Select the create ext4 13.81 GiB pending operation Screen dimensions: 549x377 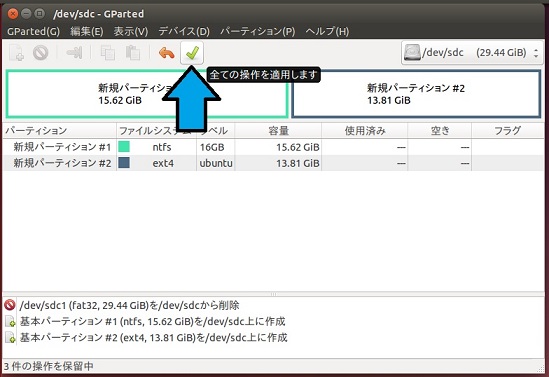point(153,337)
